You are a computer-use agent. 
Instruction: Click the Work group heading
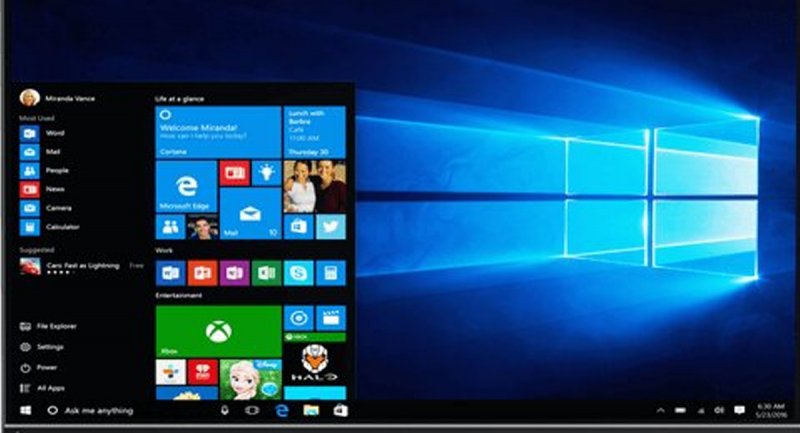tap(163, 250)
